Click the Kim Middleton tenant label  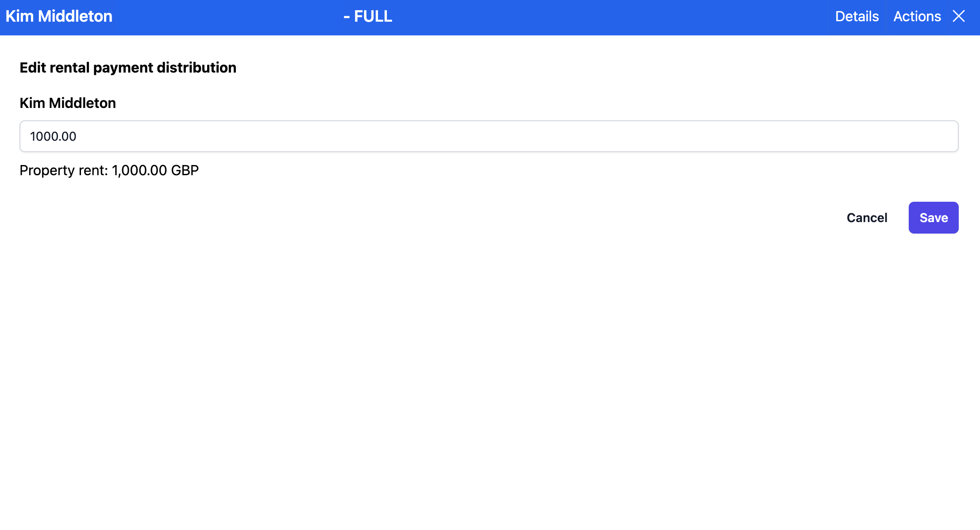[x=67, y=103]
